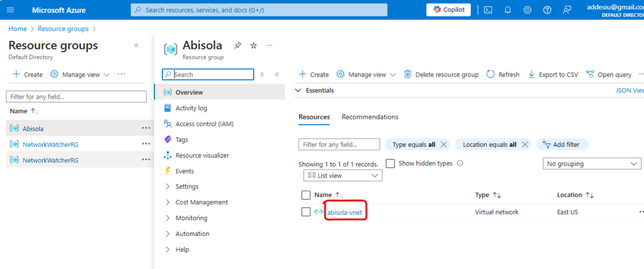
Task: Open the help question mark icon
Action: 547,10
